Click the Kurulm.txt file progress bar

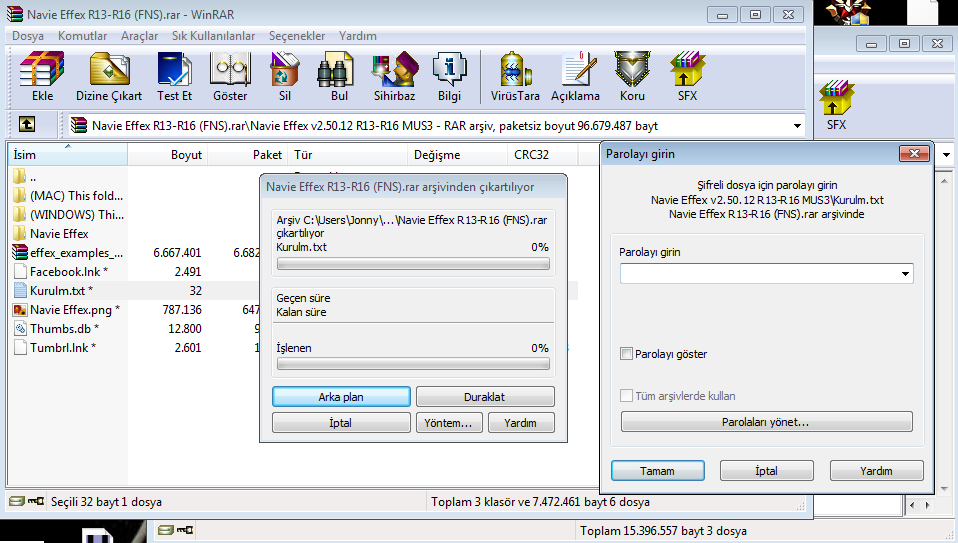[x=413, y=264]
